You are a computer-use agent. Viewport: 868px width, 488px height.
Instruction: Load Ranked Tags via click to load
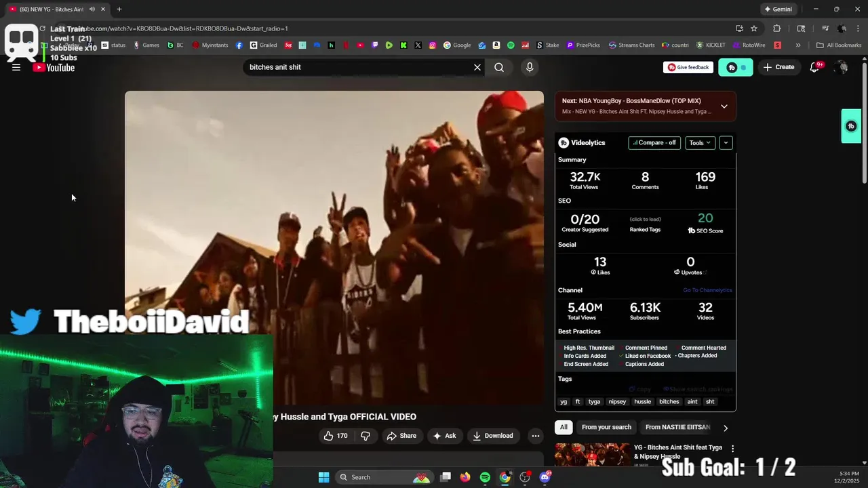pos(645,220)
